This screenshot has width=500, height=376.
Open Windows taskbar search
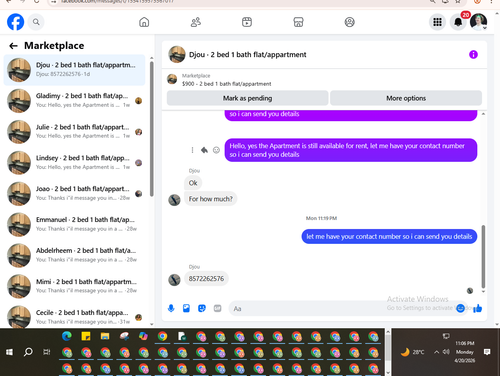(28, 352)
